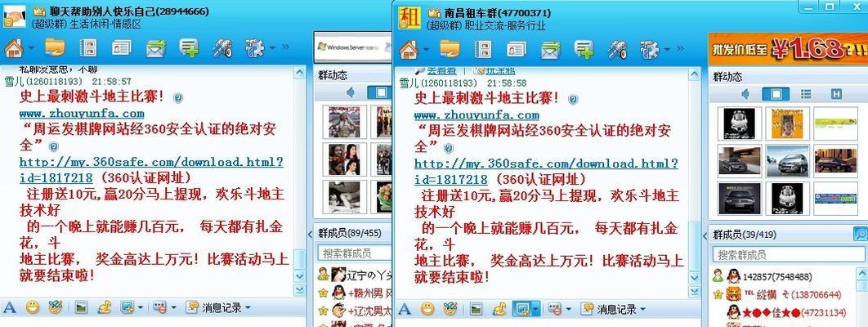
Task: Expand settings gear dropdown arrow in left window
Action: 272,48
